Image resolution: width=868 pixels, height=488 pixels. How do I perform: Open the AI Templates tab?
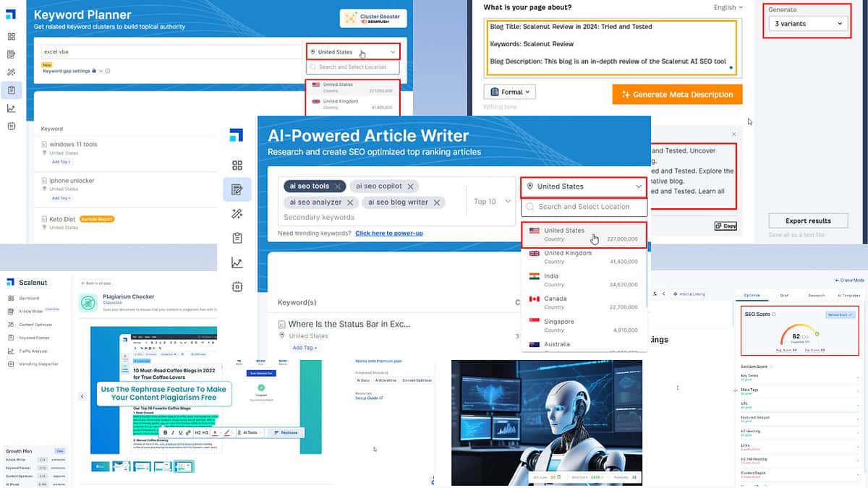848,295
